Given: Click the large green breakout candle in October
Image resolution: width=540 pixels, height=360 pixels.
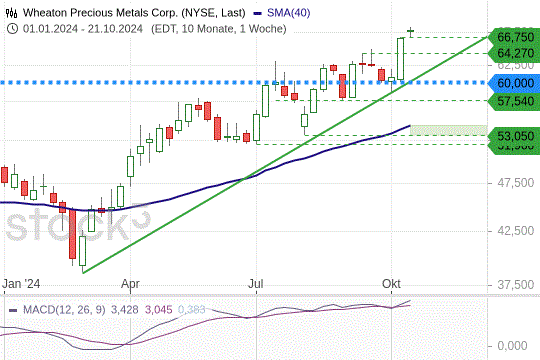Looking at the screenshot, I should click(400, 59).
